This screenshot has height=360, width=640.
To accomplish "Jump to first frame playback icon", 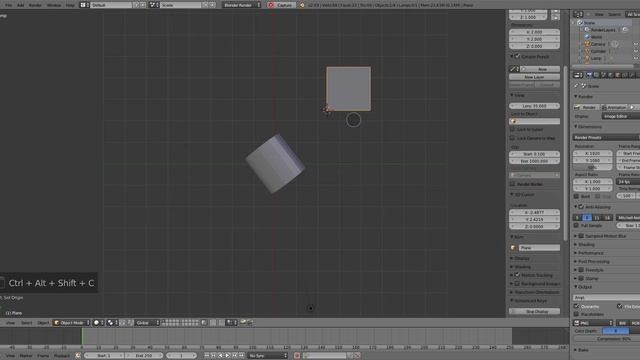I will (x=207, y=356).
